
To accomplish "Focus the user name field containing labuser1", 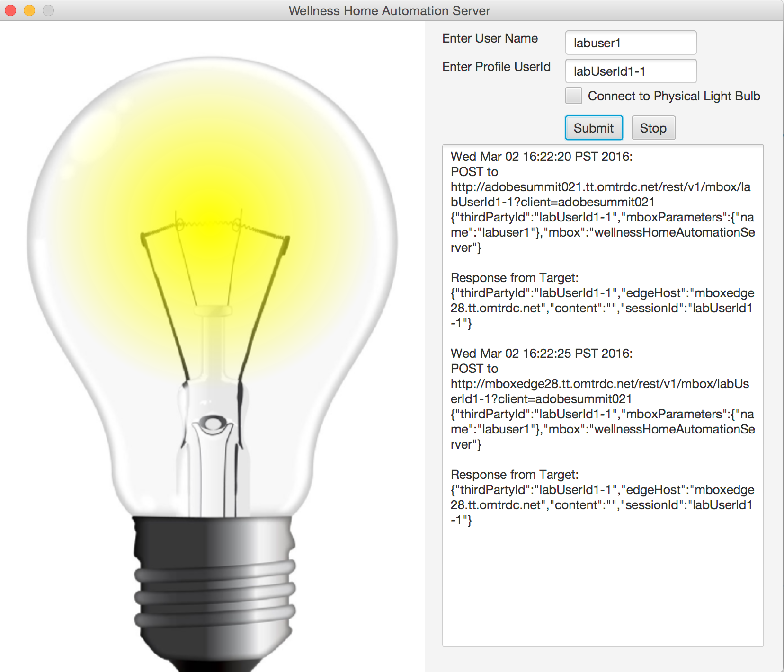I will tap(630, 43).
